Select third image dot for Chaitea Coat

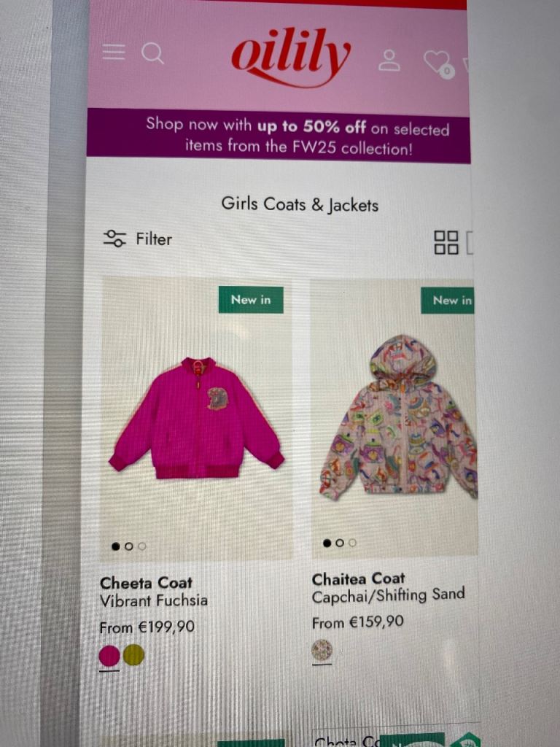tap(352, 543)
